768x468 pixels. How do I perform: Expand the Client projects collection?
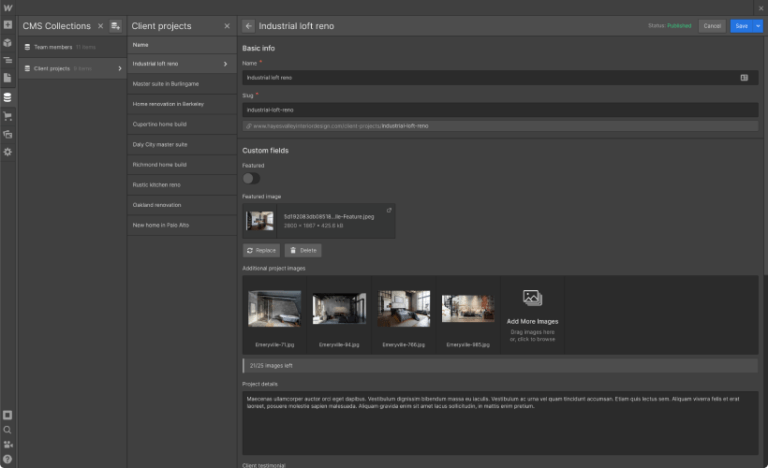click(x=120, y=68)
